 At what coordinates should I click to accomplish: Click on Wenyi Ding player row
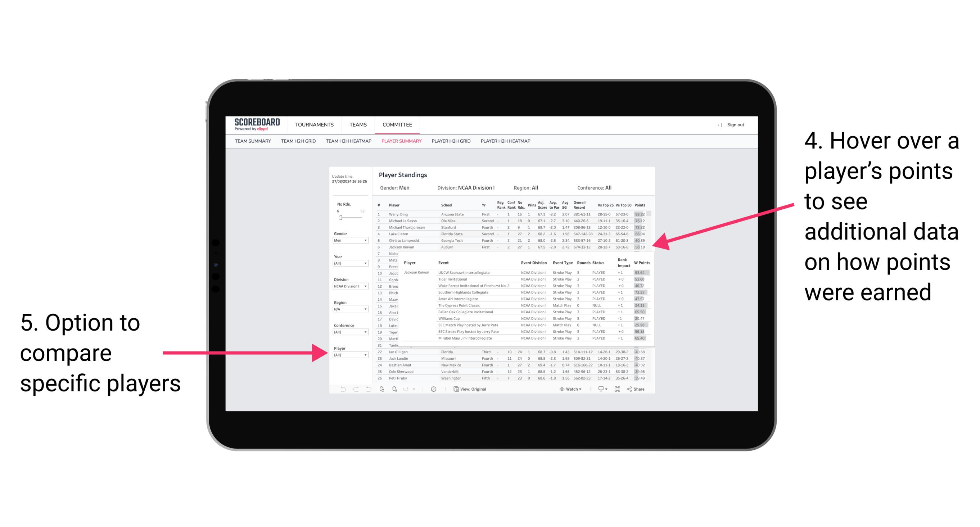(510, 215)
